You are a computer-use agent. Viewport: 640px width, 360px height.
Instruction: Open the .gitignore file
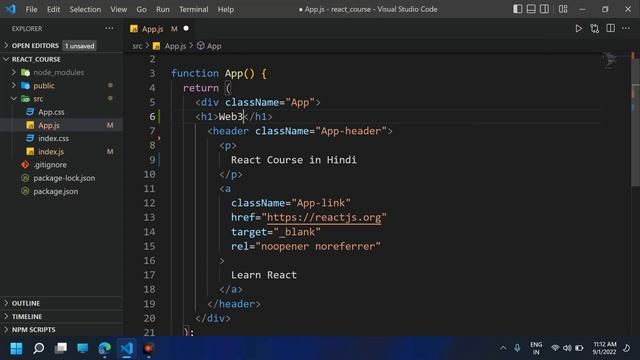click(x=50, y=165)
